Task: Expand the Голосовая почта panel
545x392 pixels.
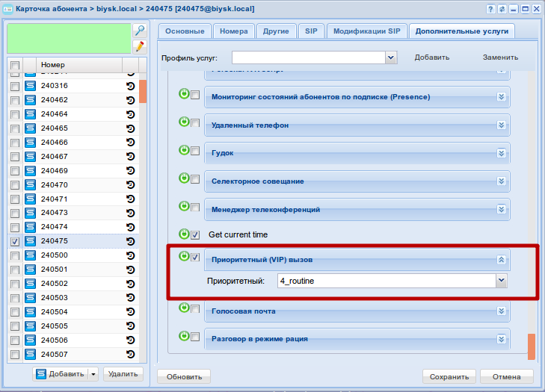Action: pyautogui.click(x=501, y=311)
